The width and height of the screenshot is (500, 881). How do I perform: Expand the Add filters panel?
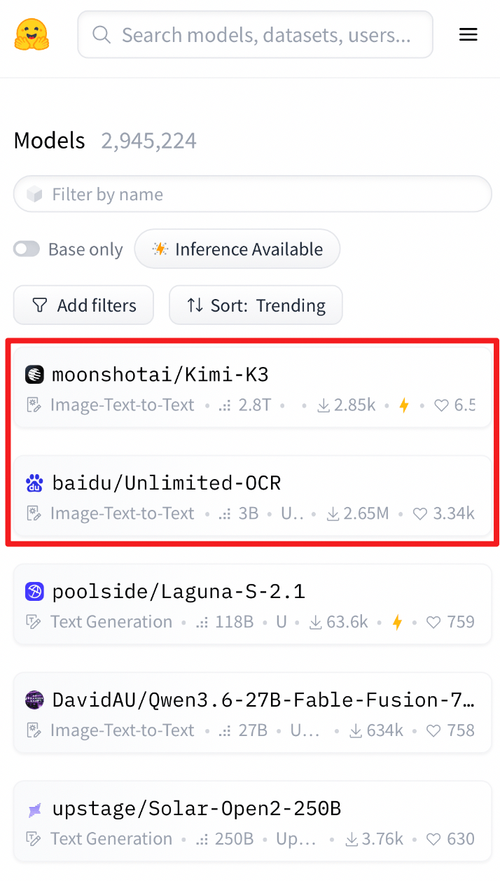(83, 305)
